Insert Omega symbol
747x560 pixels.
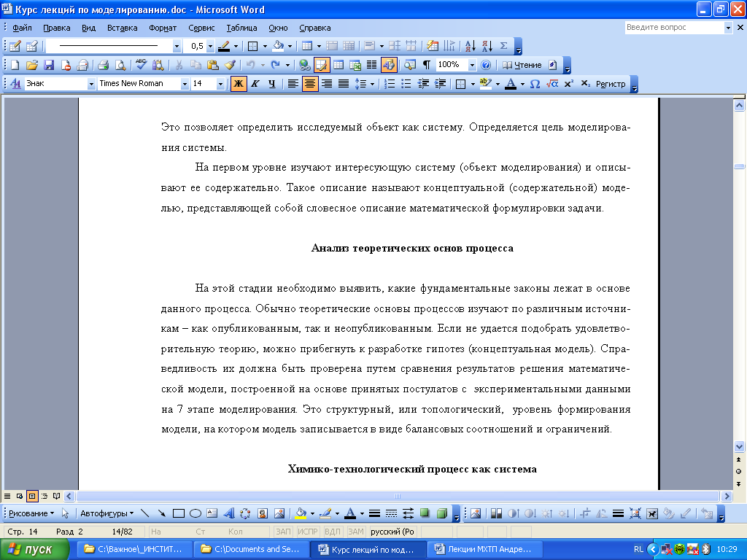coord(535,84)
